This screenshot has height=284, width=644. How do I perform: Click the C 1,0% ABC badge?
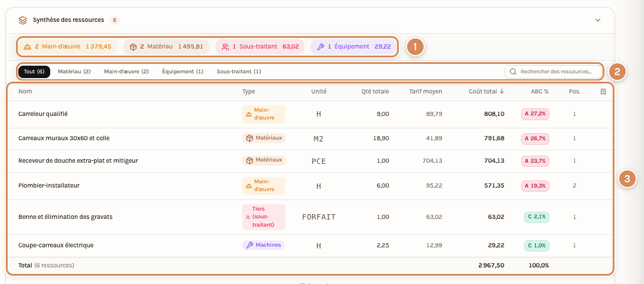tap(537, 246)
